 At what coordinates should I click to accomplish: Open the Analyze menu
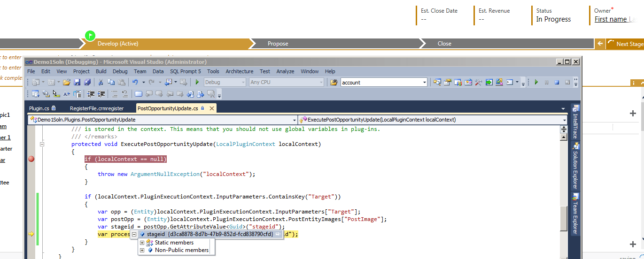285,71
